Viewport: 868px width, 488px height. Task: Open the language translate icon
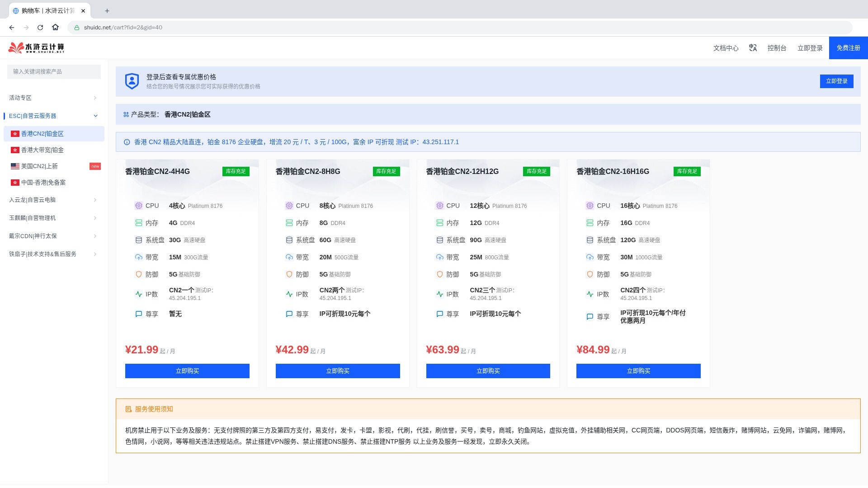(x=753, y=48)
